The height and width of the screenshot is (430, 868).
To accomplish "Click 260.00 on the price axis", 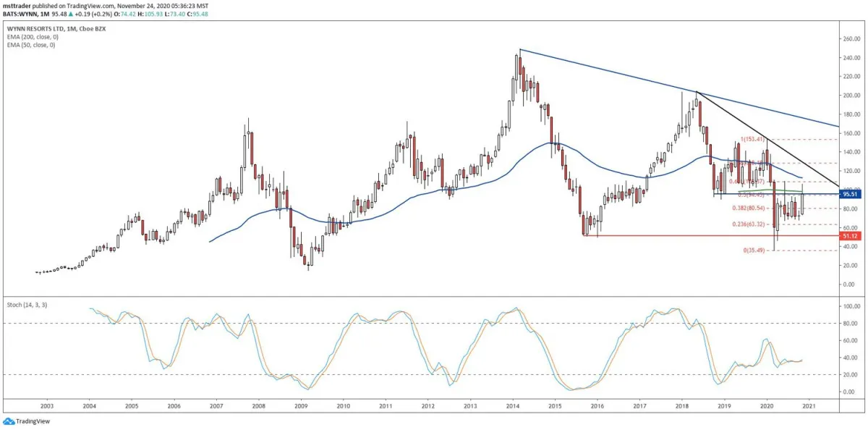I will 852,38.
